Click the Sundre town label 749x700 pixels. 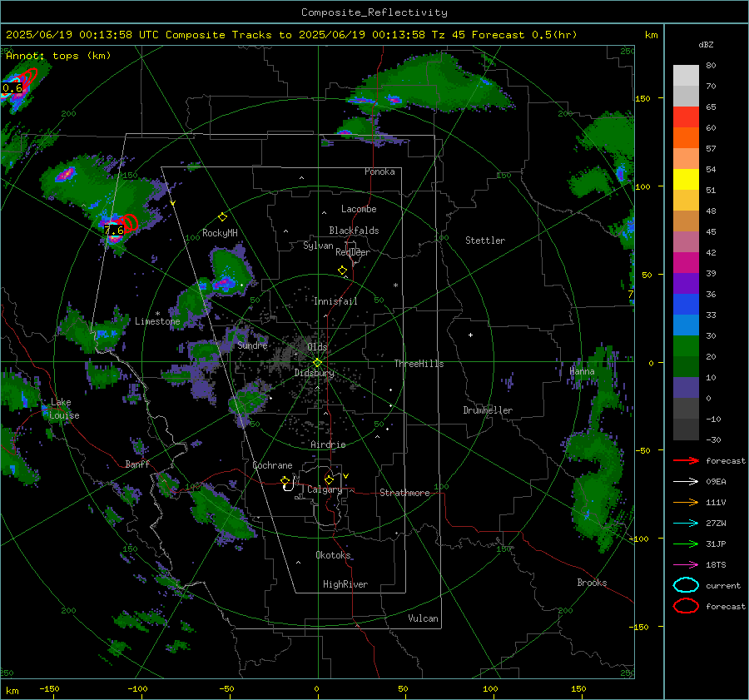point(252,345)
